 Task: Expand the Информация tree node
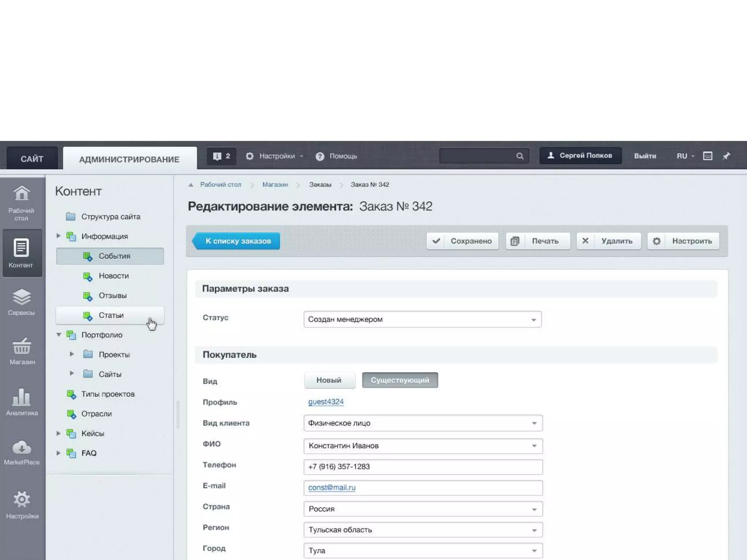[x=58, y=236]
